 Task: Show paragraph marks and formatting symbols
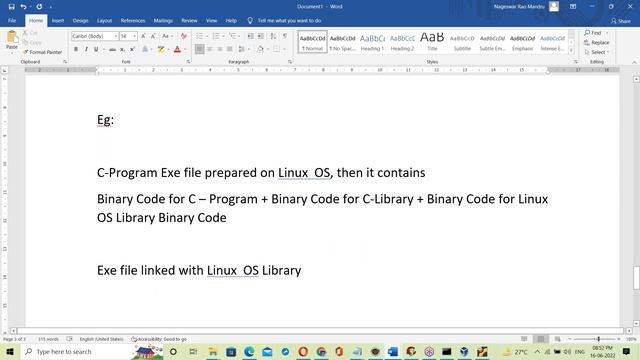pyautogui.click(x=285, y=36)
